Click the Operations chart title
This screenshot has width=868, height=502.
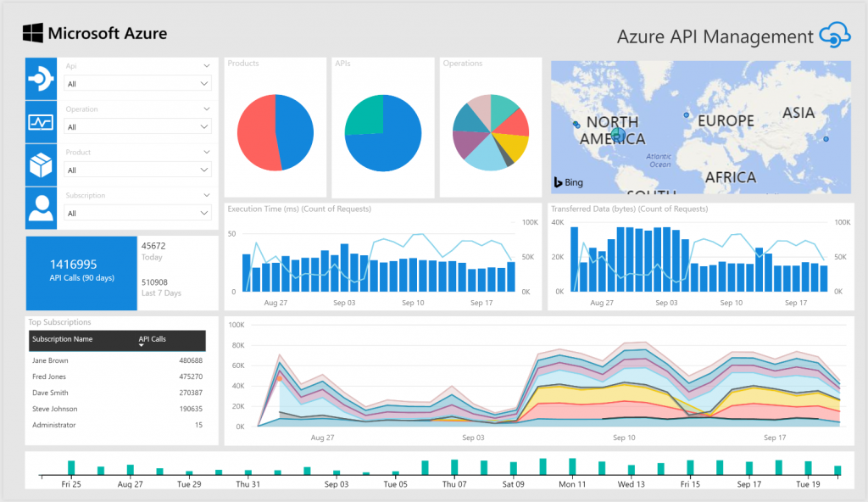point(463,63)
